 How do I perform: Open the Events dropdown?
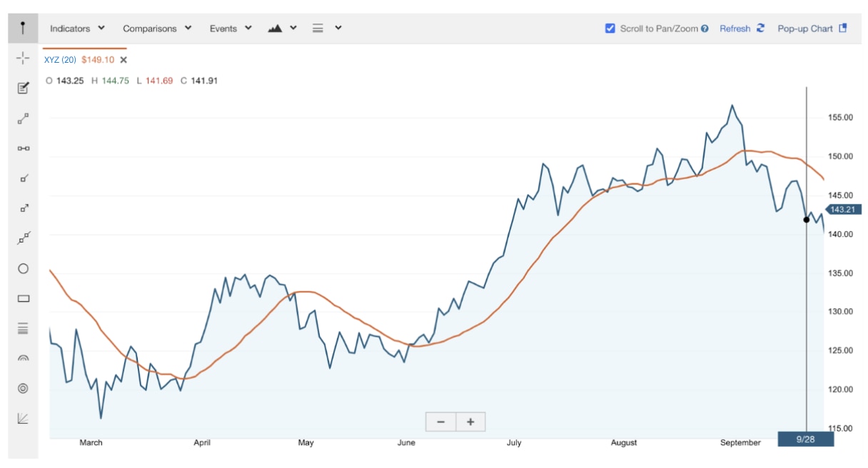click(231, 29)
